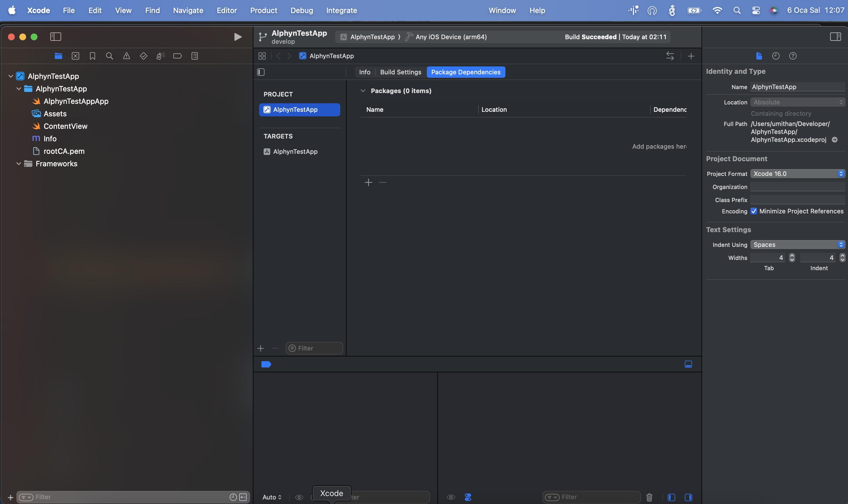
Task: Show the History inspector
Action: point(776,56)
